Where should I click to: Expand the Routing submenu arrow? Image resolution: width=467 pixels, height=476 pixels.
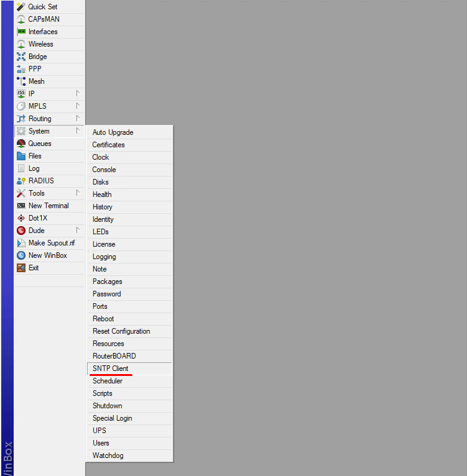78,118
